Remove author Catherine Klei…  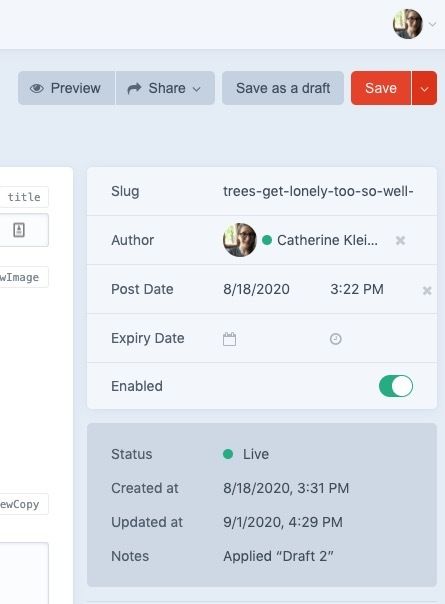pyautogui.click(x=400, y=240)
